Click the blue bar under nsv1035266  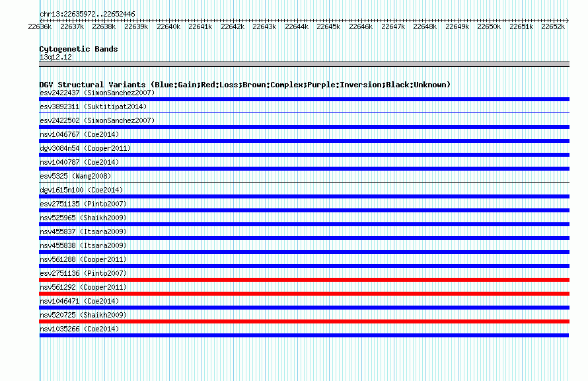click(304, 335)
